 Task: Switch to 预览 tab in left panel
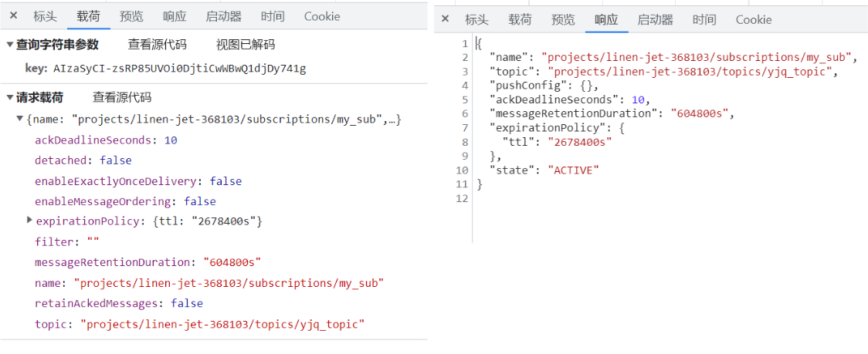(131, 17)
